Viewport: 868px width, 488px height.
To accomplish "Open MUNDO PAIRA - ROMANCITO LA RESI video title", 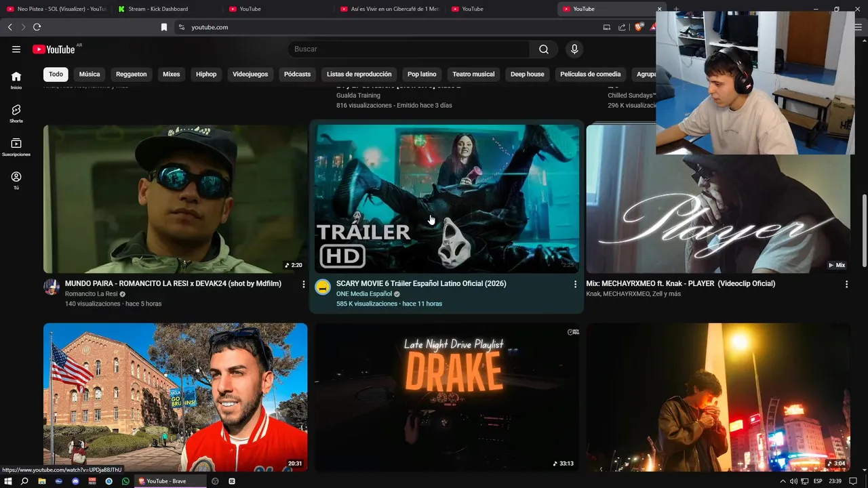I will coord(173,284).
